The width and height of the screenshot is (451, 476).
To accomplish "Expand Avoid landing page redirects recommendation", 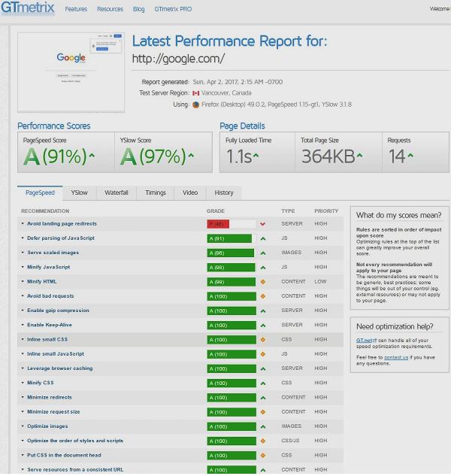I will coord(23,224).
